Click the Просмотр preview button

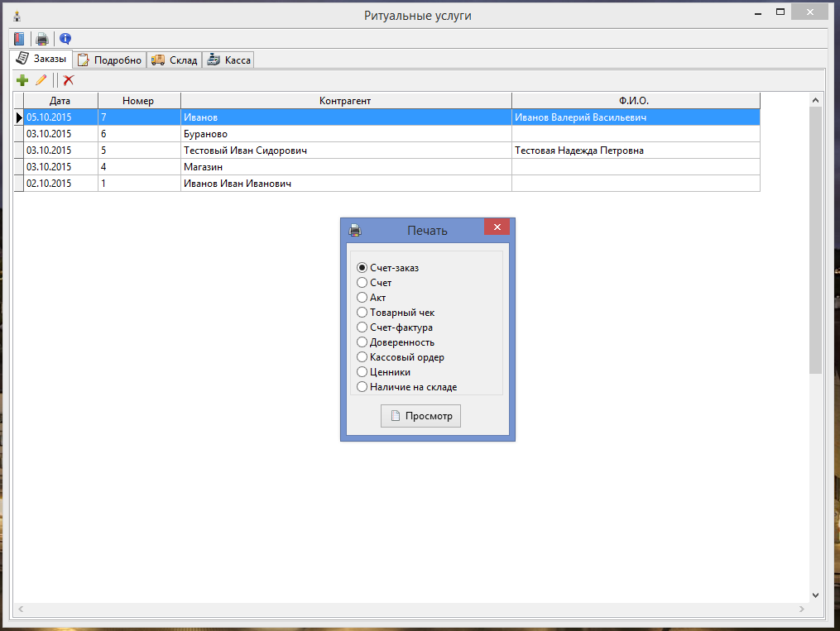[x=420, y=416]
